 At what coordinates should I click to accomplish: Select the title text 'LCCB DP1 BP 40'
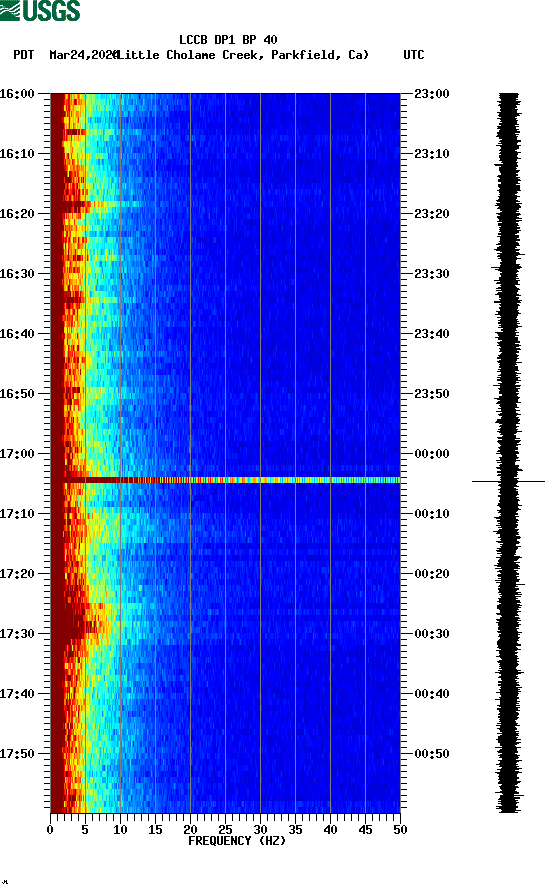[228, 40]
